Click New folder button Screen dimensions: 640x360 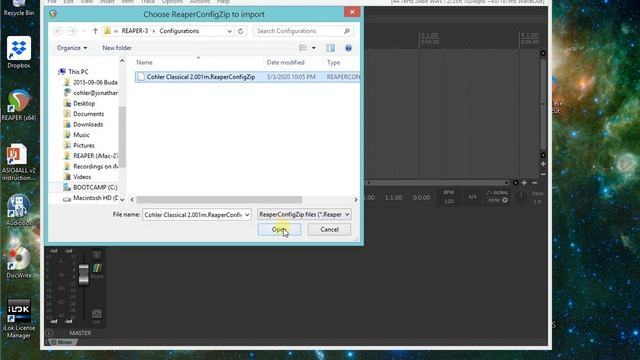(117, 48)
